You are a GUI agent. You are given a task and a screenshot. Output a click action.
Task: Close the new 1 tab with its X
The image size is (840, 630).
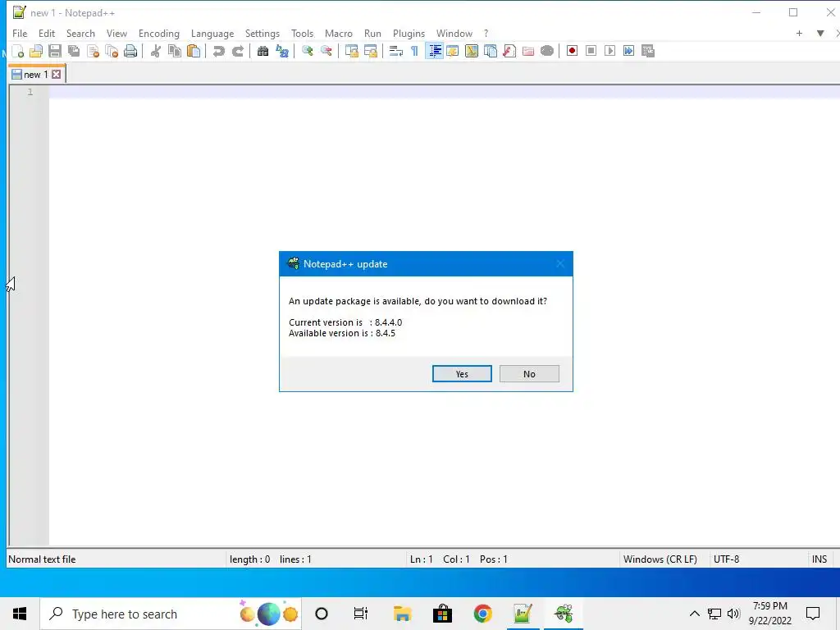pos(57,75)
